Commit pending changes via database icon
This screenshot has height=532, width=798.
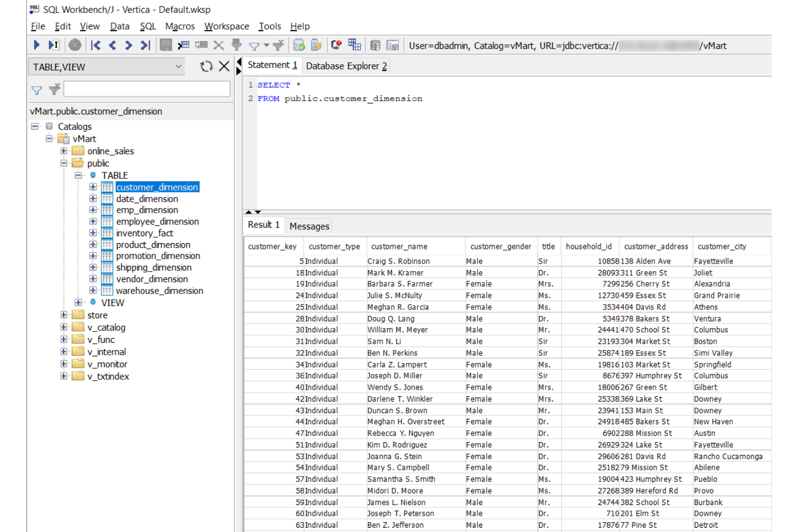[298, 45]
